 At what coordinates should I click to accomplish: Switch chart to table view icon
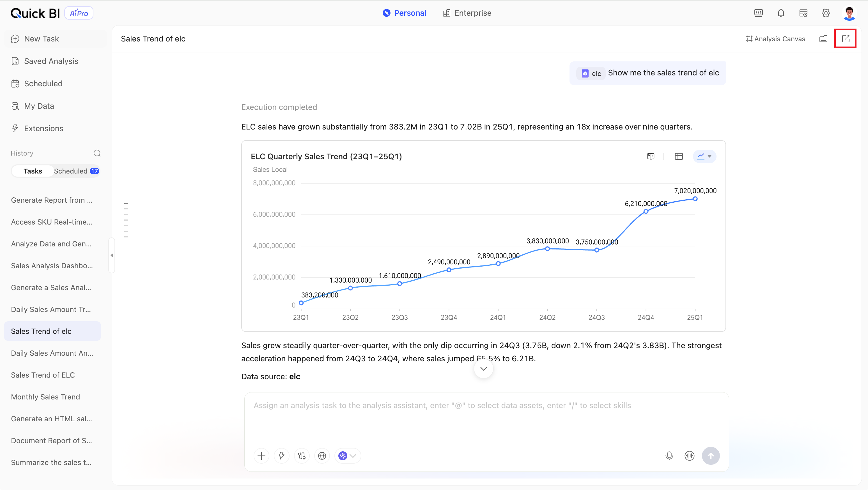[679, 156]
